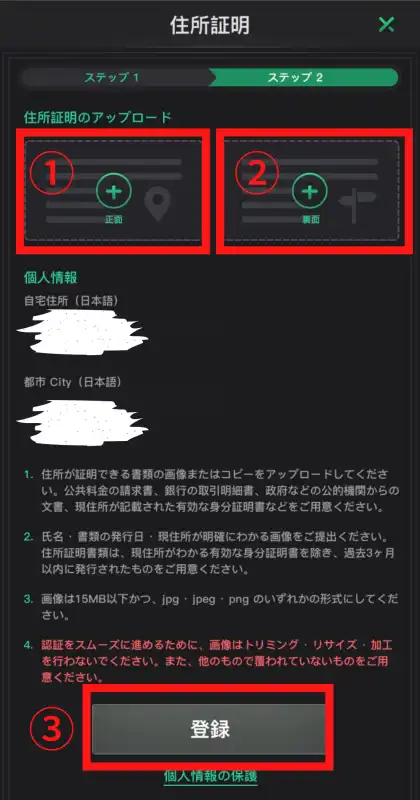Click the 個人情報 section heading
The image size is (420, 800).
(x=51, y=278)
